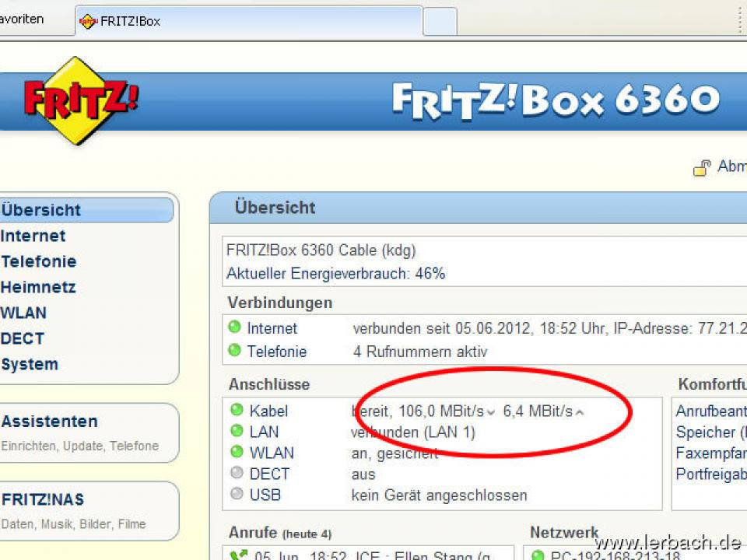The height and width of the screenshot is (560, 747).
Task: Click the FRITZ!Box favicon in the browser tab
Action: click(88, 22)
